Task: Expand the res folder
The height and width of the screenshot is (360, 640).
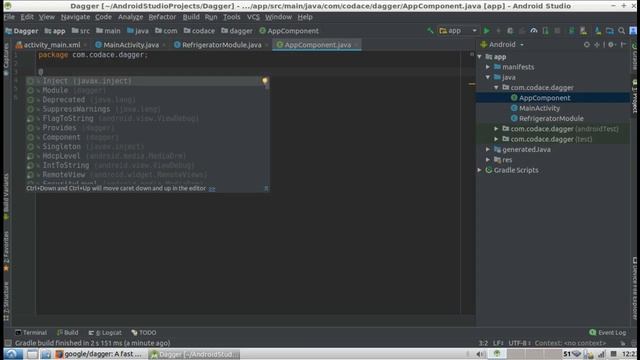Action: tap(488, 160)
